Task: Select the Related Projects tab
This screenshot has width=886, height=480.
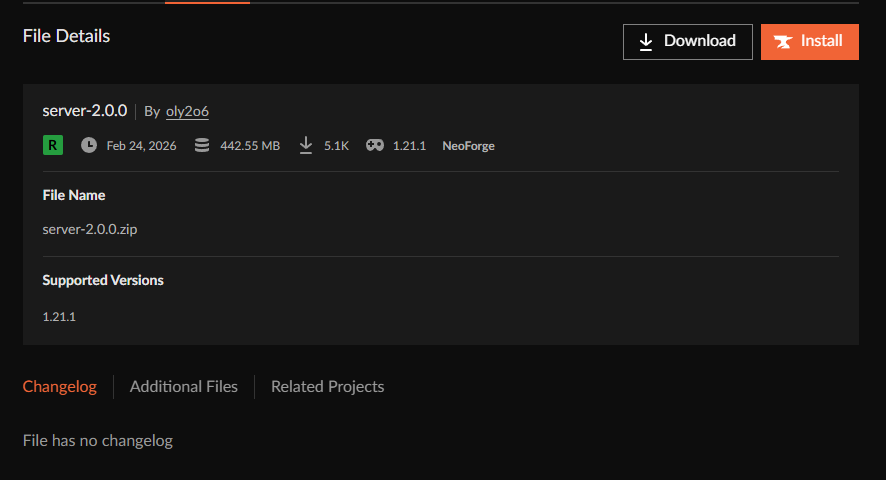Action: (x=327, y=386)
